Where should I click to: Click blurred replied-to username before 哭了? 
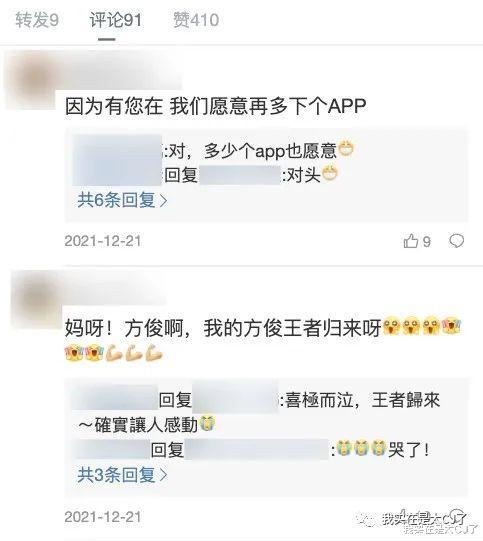point(257,449)
